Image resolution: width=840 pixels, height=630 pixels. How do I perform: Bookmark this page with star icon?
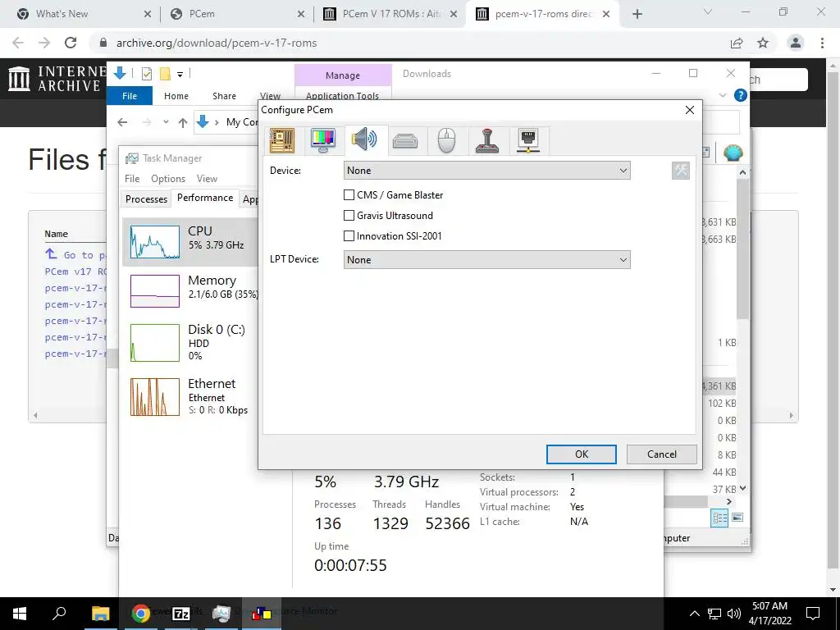(763, 43)
